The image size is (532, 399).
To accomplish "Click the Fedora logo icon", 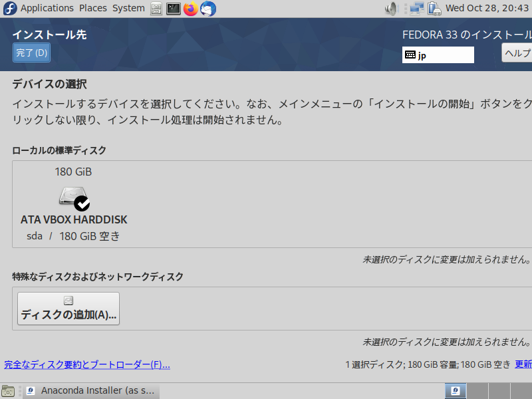I will pyautogui.click(x=9, y=8).
